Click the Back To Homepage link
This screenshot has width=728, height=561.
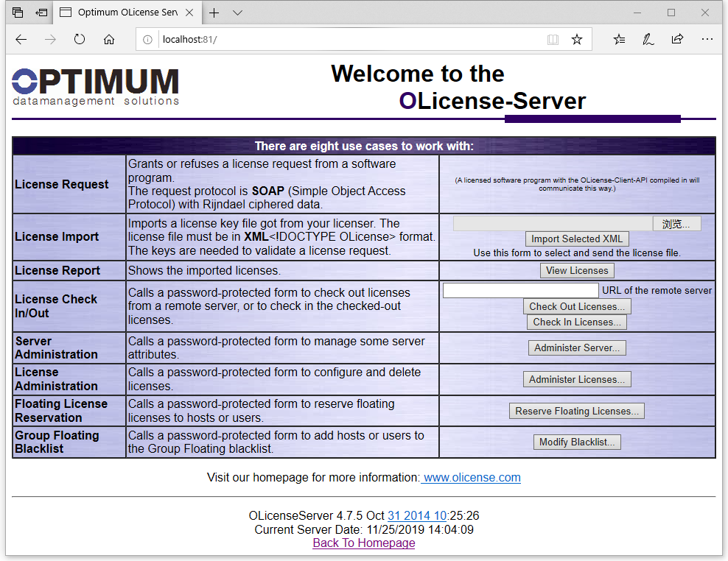click(363, 543)
